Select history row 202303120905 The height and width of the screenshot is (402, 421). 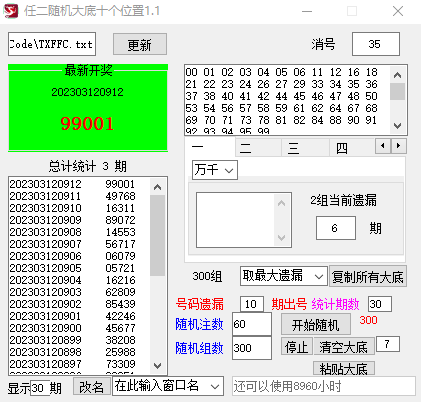coord(79,268)
